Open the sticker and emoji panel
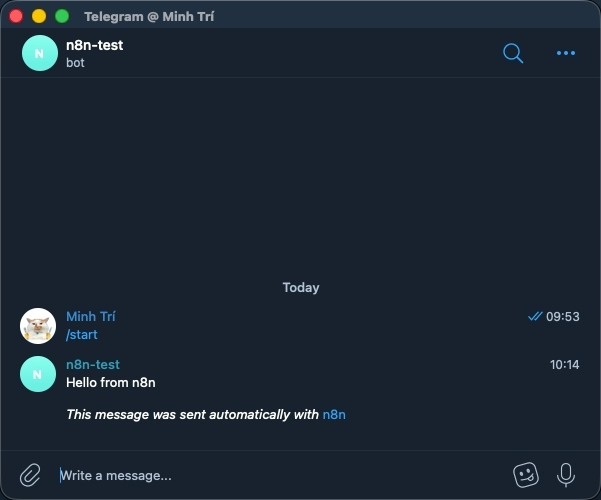 coord(526,474)
